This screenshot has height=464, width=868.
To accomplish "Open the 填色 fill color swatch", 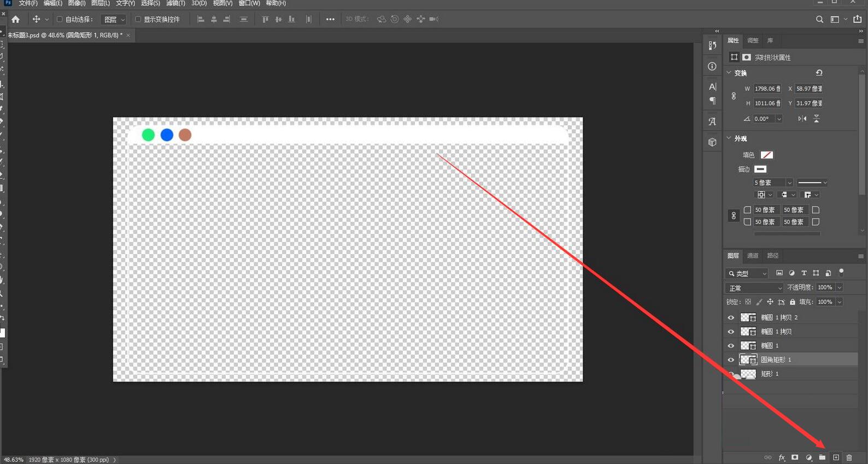I will pos(767,155).
